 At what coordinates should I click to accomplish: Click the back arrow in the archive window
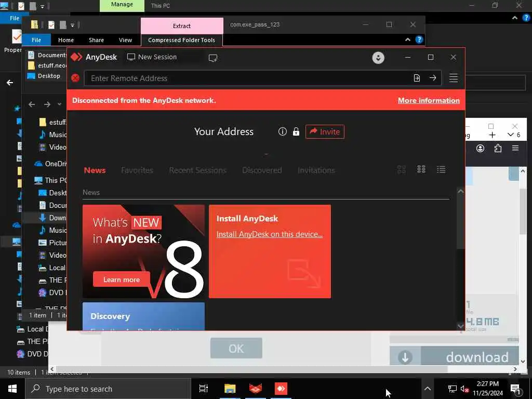[x=32, y=104]
